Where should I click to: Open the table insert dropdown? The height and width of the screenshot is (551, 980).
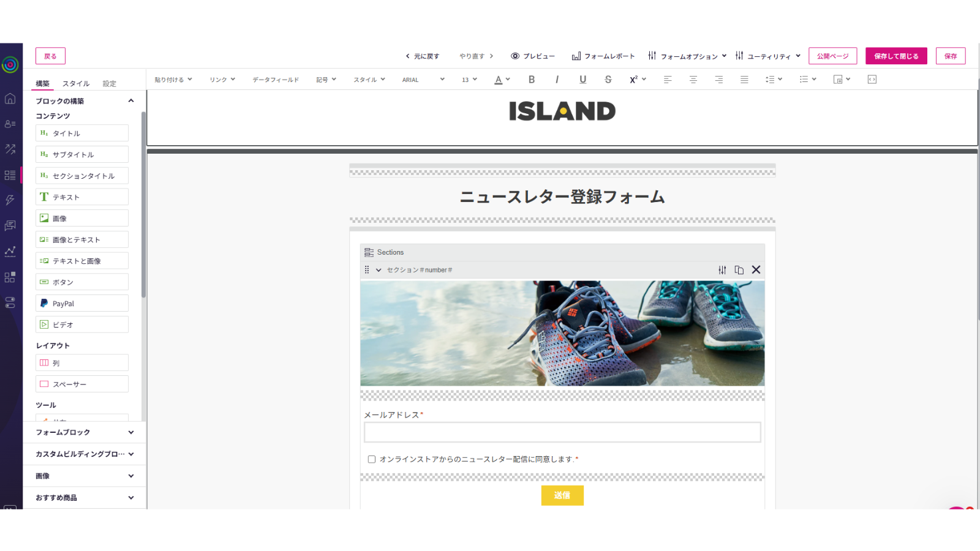pos(842,80)
